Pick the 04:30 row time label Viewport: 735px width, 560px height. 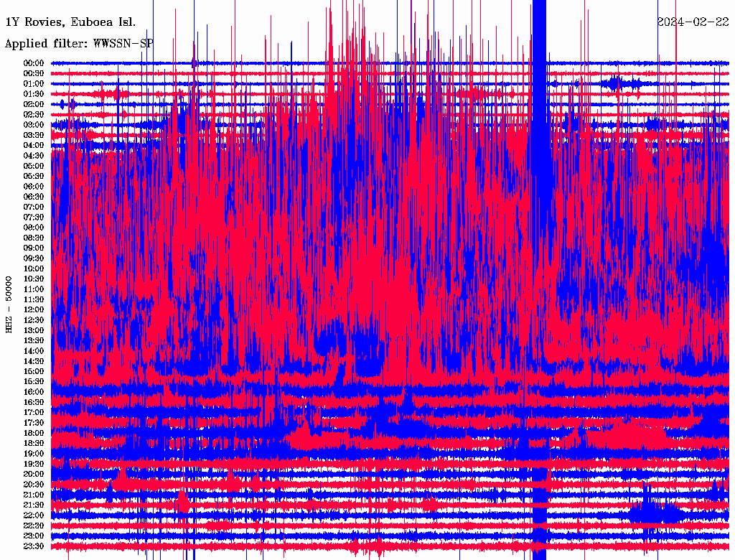coord(34,156)
